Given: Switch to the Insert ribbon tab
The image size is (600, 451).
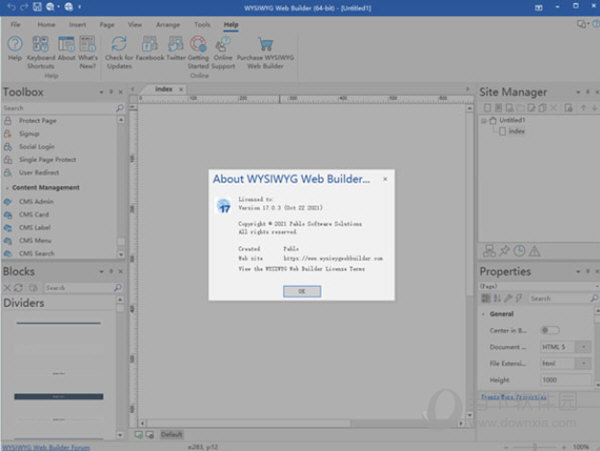Looking at the screenshot, I should click(x=77, y=24).
